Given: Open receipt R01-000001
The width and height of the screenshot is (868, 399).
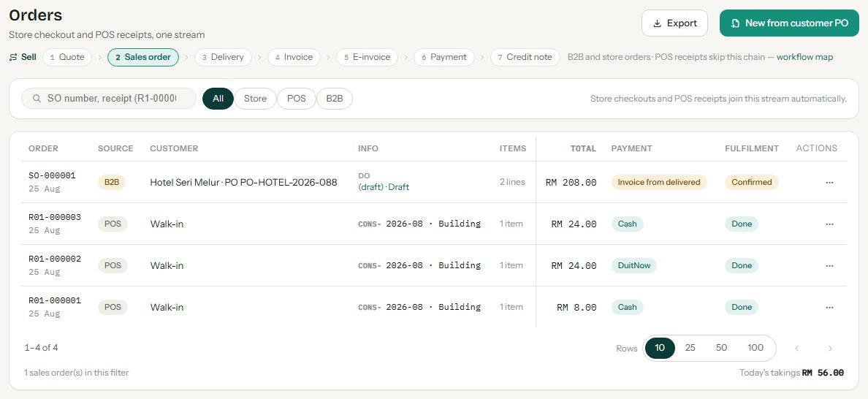Looking at the screenshot, I should (55, 300).
